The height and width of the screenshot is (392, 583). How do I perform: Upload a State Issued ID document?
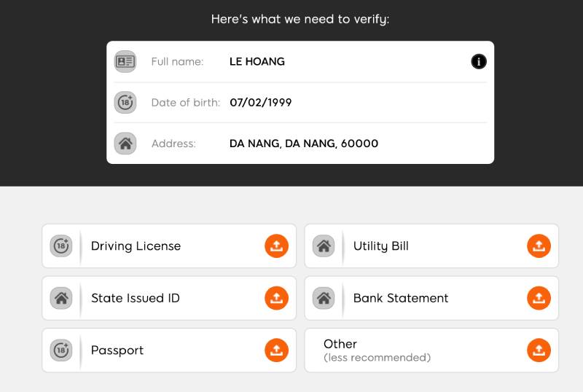point(276,298)
